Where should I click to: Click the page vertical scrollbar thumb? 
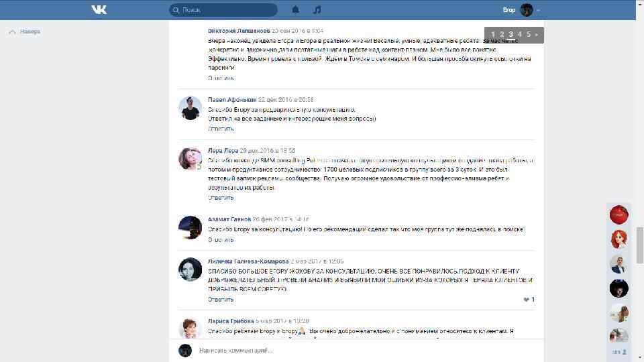click(639, 245)
